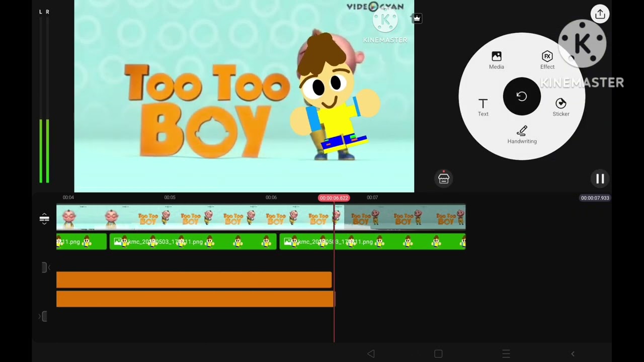Tap the jump icon with the right chevron
644x362 pixels.
click(44, 316)
